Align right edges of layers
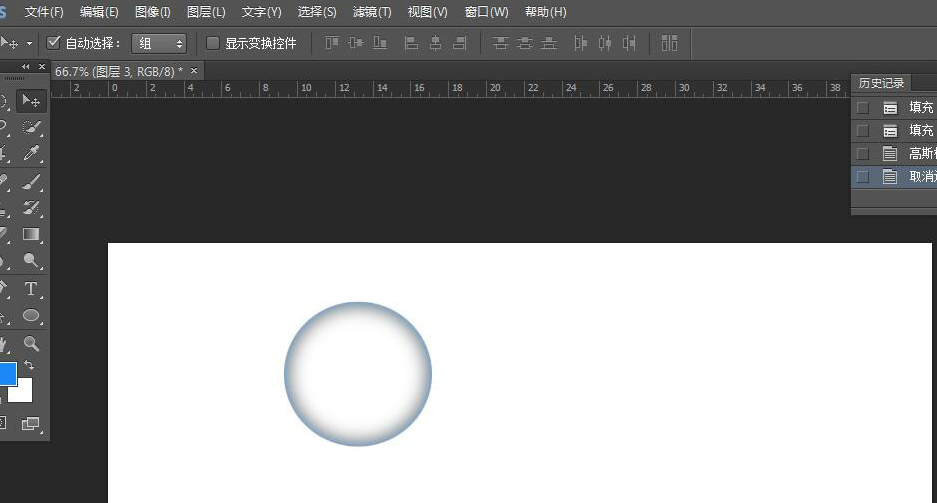The width and height of the screenshot is (937, 503). (x=460, y=43)
